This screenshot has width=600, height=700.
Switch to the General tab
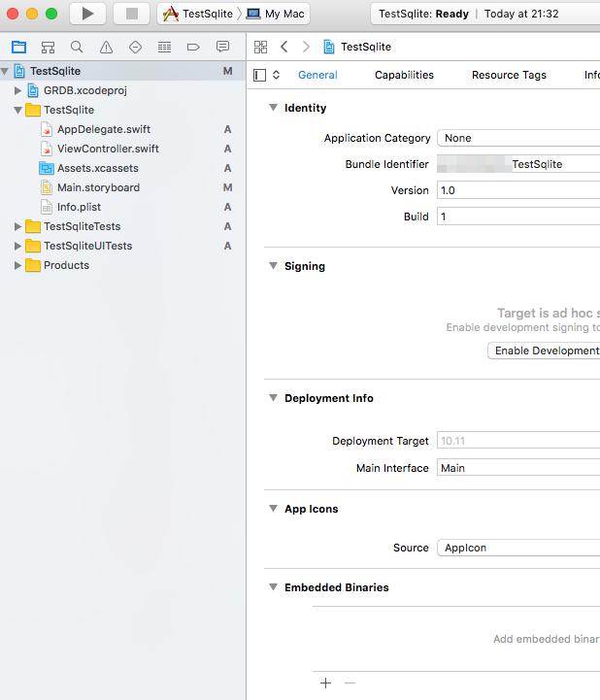pos(317,75)
